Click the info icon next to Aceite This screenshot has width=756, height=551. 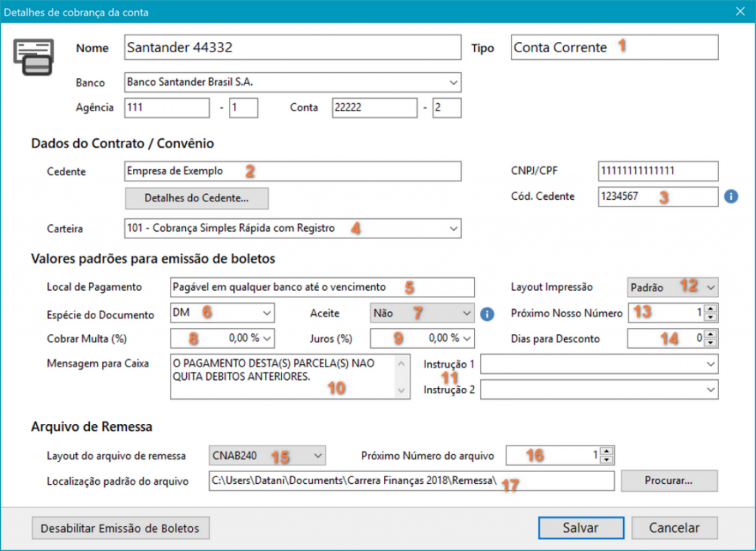(487, 313)
